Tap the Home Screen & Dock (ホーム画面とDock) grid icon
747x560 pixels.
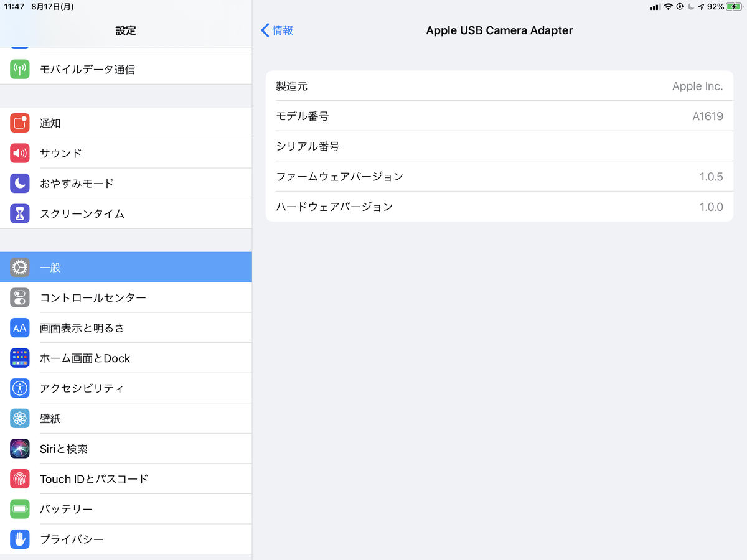(20, 358)
